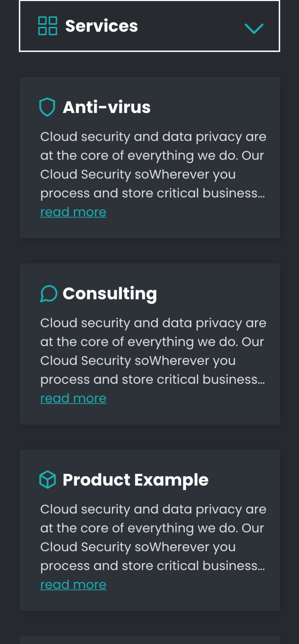Follow read more under Anti-virus
The image size is (299, 644).
coord(73,212)
